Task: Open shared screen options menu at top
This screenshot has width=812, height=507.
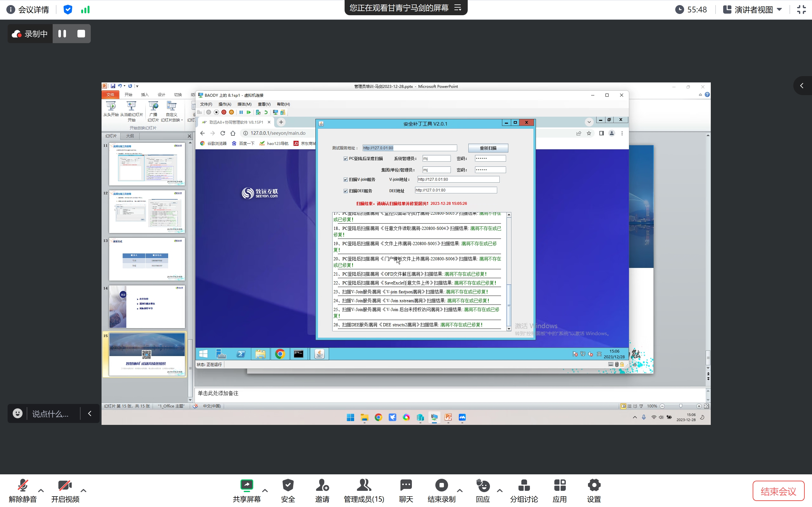Action: pyautogui.click(x=458, y=8)
